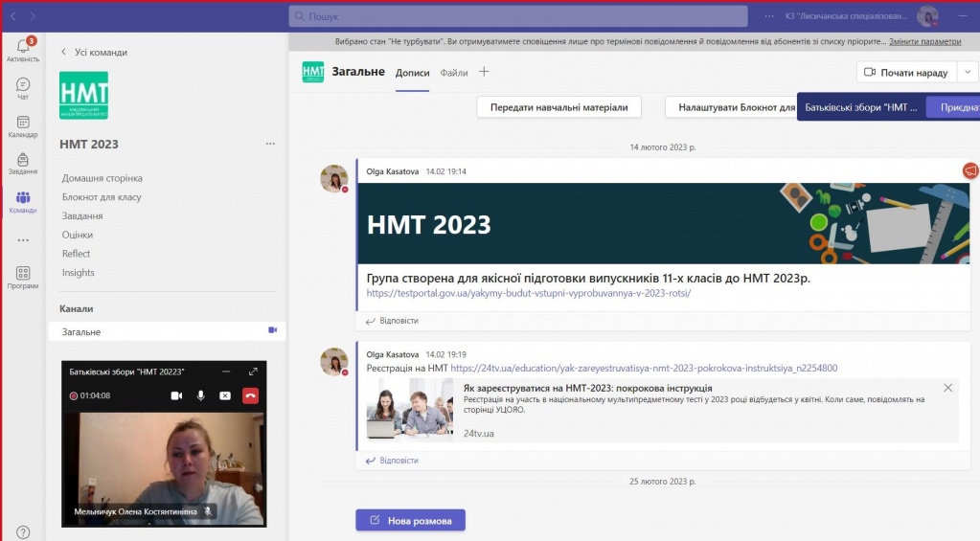Open Оцінки in the team menu
The image size is (980, 541).
pos(77,235)
